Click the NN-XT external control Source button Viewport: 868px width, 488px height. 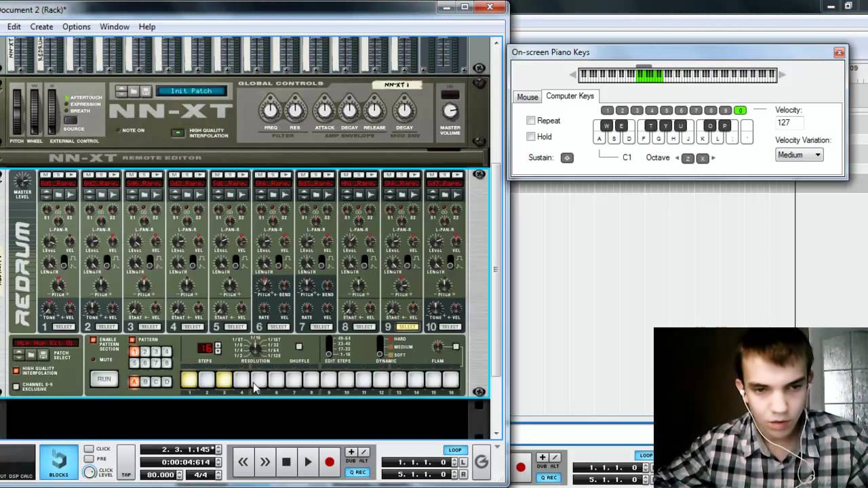tap(71, 121)
